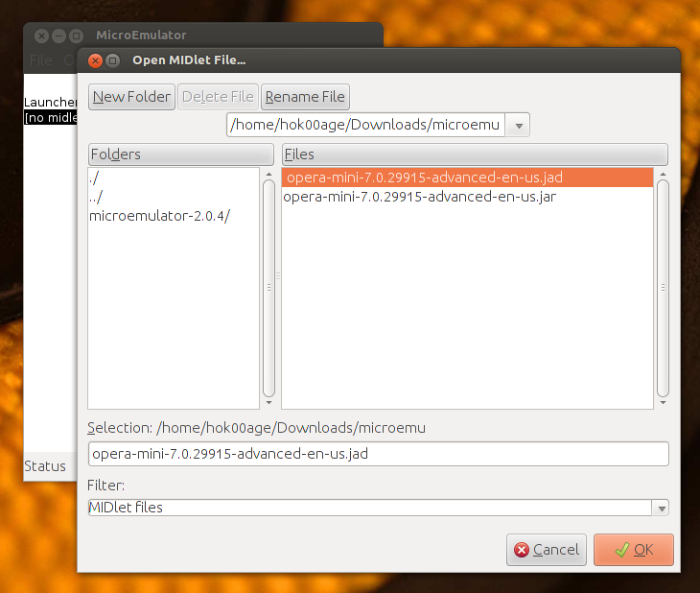This screenshot has height=593, width=700.
Task: Click the New Folder button
Action: click(131, 97)
